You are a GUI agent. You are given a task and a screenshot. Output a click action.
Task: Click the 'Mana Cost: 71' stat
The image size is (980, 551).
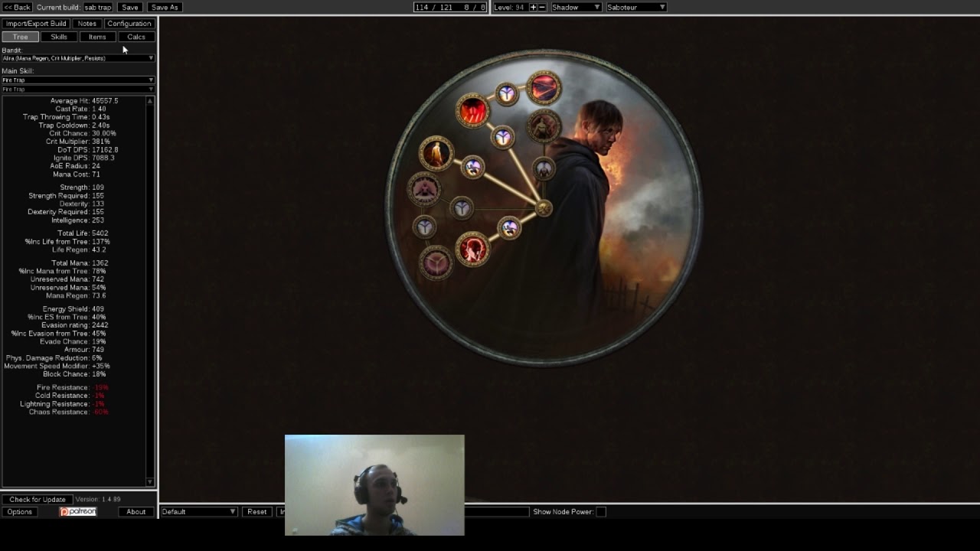pos(77,174)
